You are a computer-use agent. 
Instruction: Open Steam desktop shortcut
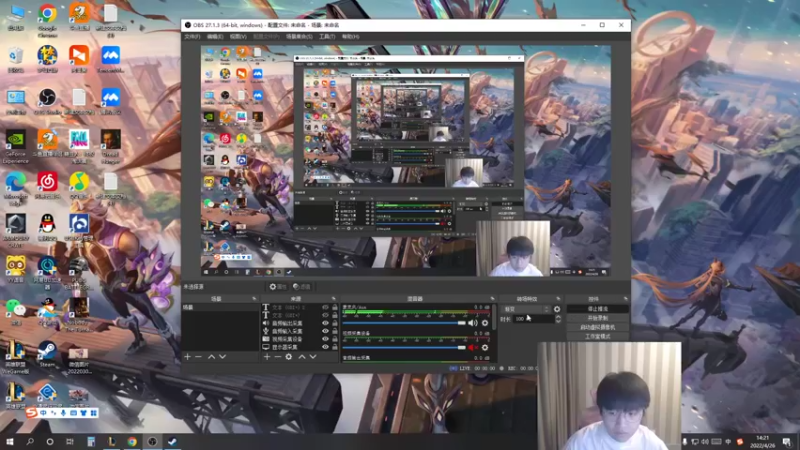tap(47, 354)
